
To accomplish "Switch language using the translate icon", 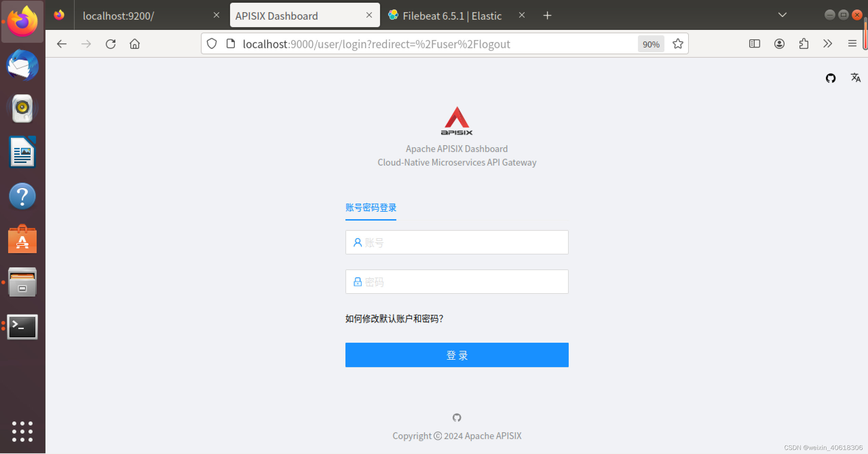I will tap(855, 78).
